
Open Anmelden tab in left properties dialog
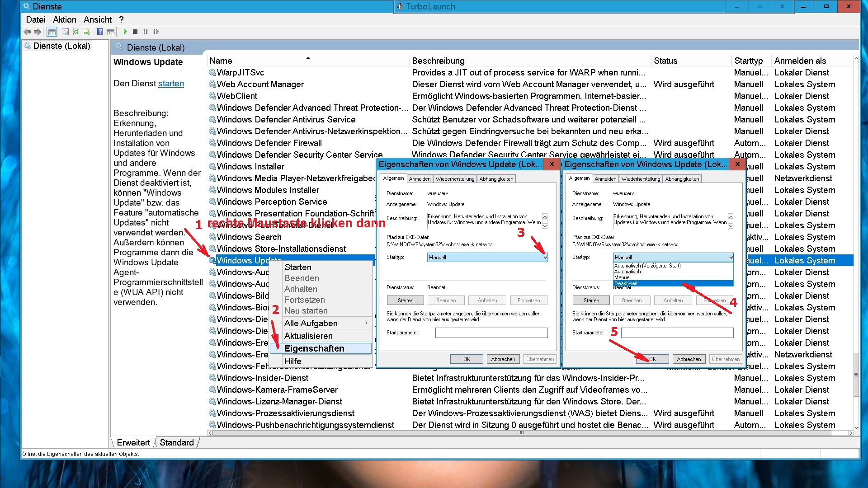click(420, 179)
